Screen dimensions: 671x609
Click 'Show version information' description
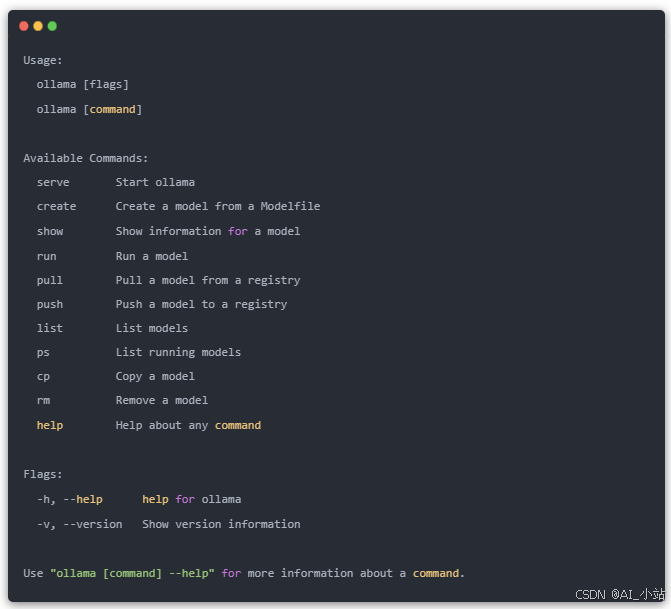click(x=221, y=524)
